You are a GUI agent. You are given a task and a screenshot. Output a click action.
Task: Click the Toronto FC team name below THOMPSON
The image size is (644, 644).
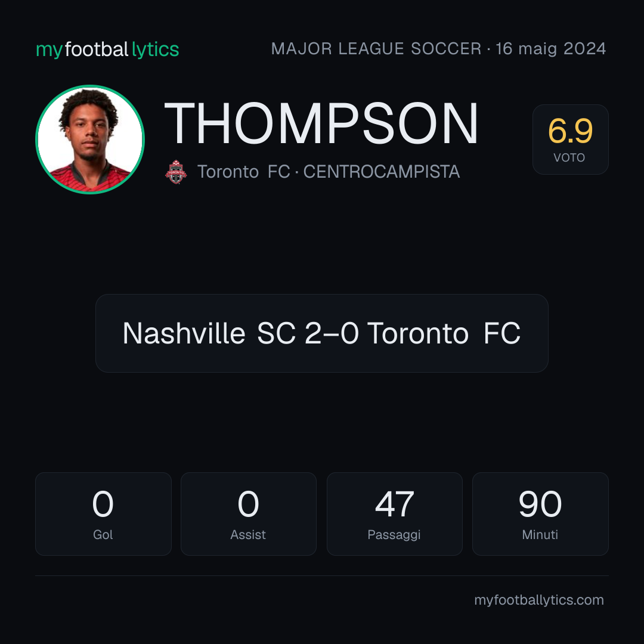tap(244, 172)
